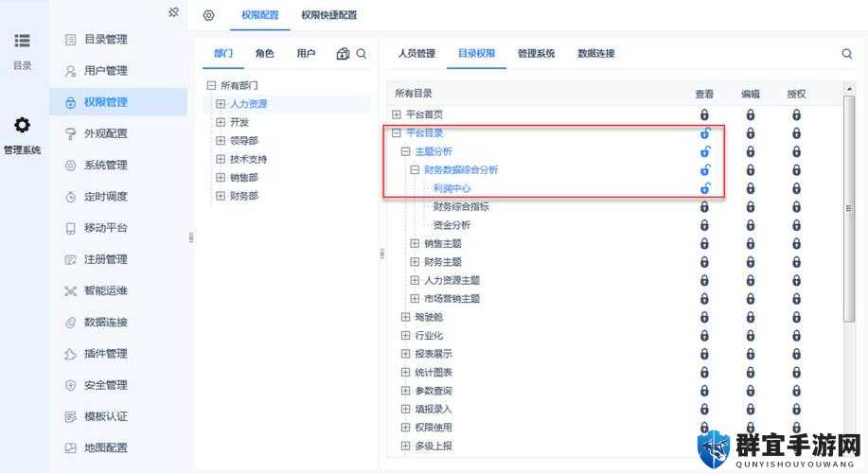Click the 用户管理 person icon
The height and width of the screenshot is (473, 868).
tap(70, 71)
